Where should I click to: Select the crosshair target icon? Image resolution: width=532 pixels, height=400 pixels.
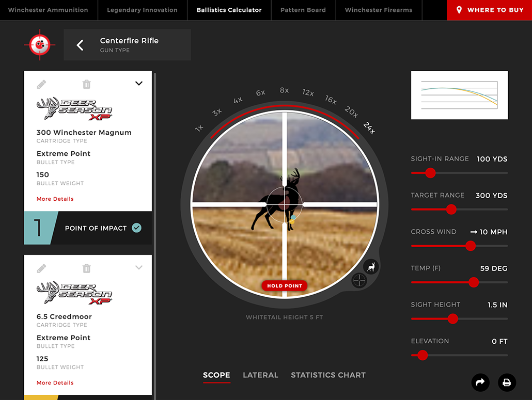click(359, 280)
